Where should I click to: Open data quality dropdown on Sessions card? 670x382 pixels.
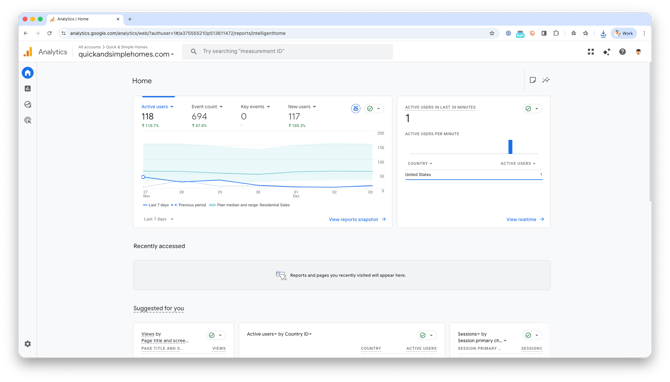[532, 335]
